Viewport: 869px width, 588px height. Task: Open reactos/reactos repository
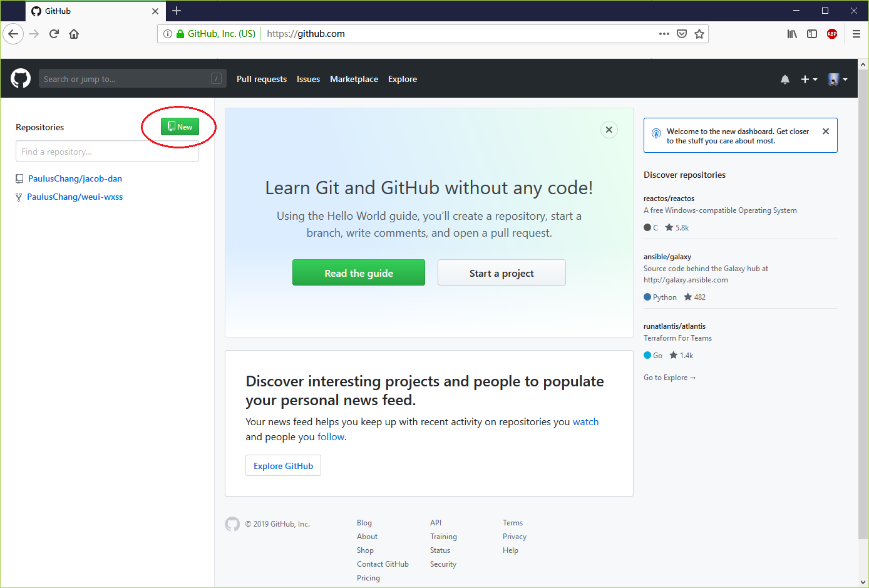point(669,199)
